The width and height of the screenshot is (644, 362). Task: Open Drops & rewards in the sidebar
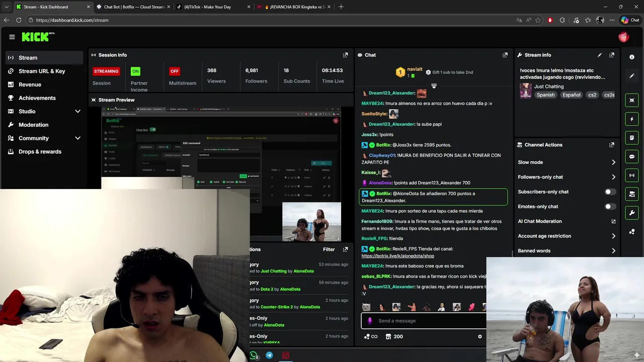tap(44, 151)
